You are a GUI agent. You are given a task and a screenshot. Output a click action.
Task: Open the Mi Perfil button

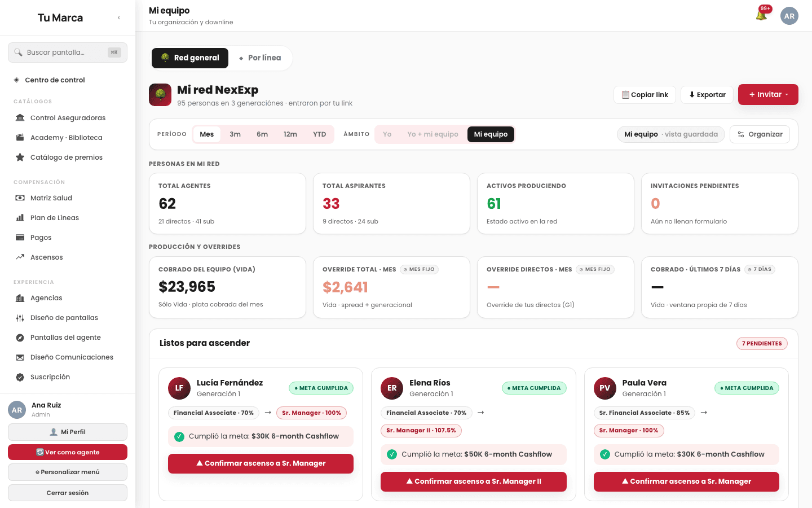[x=68, y=432]
